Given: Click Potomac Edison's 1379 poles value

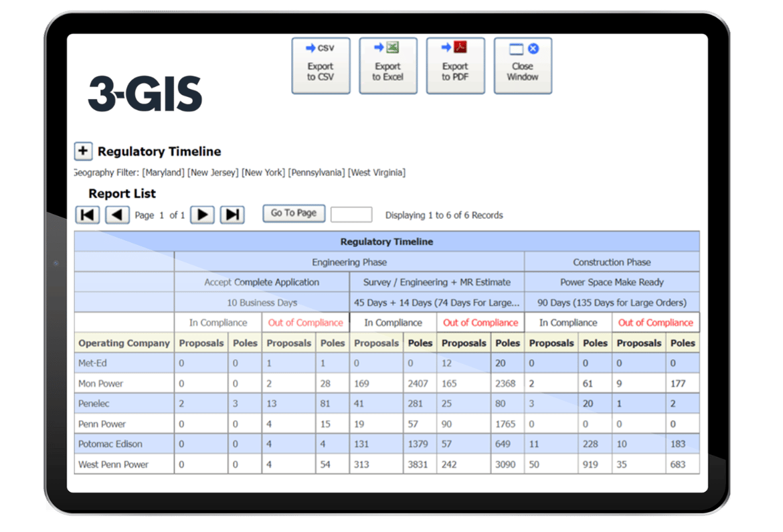Looking at the screenshot, I should tap(418, 444).
